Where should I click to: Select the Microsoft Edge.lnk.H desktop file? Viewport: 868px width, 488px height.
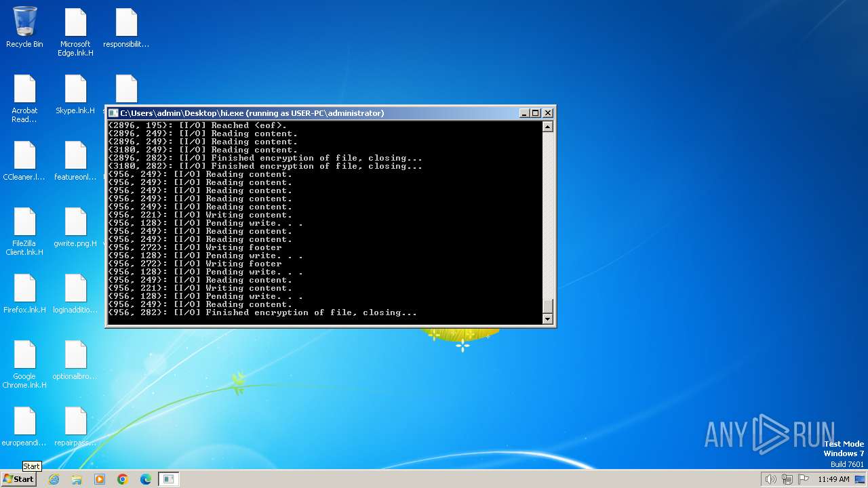[75, 33]
